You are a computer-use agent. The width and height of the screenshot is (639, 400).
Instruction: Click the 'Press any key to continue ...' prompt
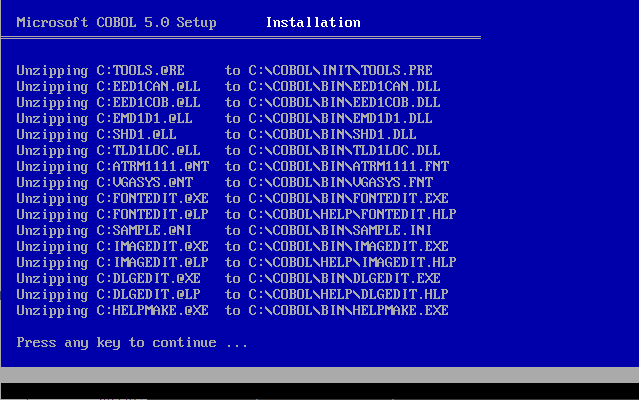pos(132,343)
